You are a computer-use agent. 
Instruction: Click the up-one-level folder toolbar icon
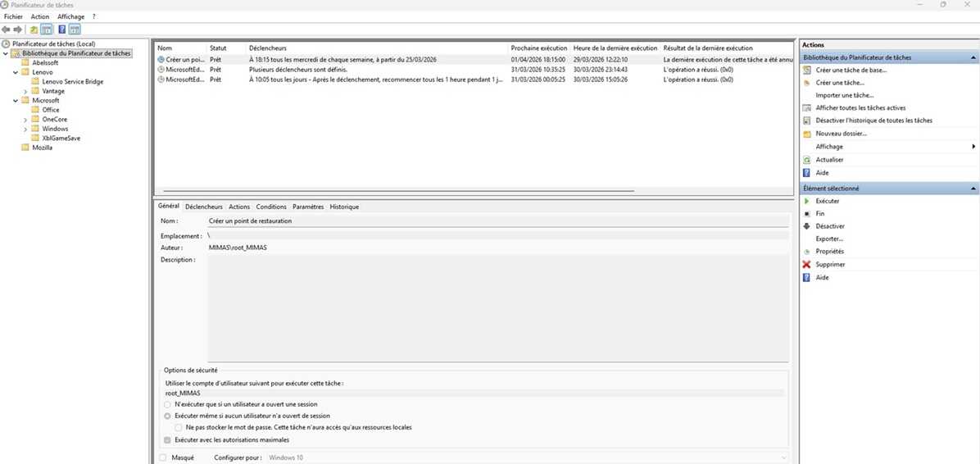coord(34,30)
